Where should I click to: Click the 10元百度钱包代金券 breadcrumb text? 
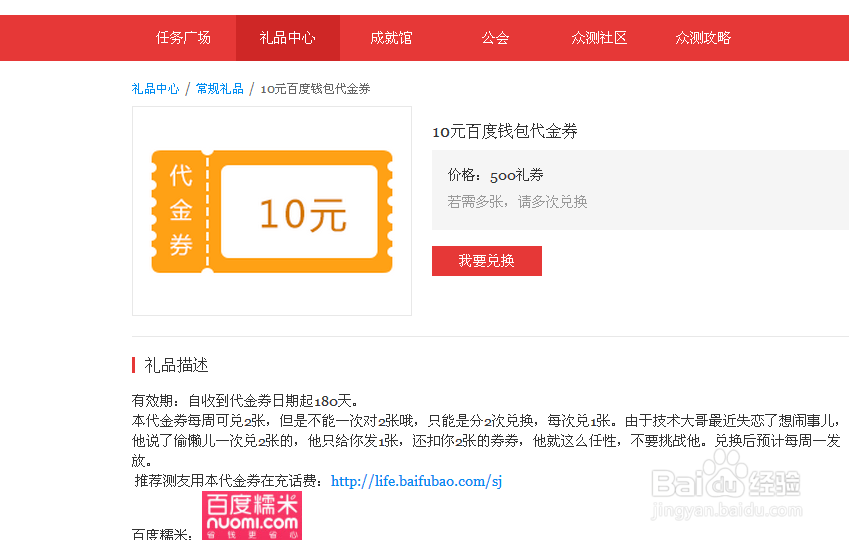(x=315, y=89)
